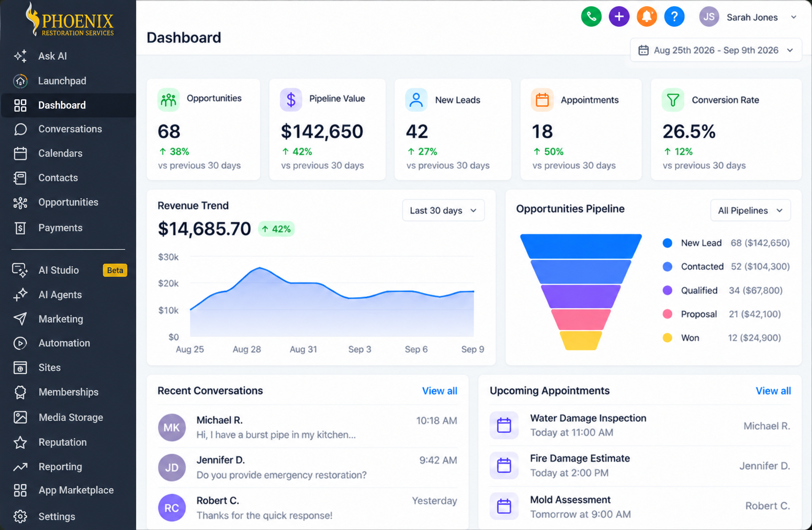The width and height of the screenshot is (812, 530).
Task: Click the Water Damage Inspection calendar icon
Action: coord(504,425)
